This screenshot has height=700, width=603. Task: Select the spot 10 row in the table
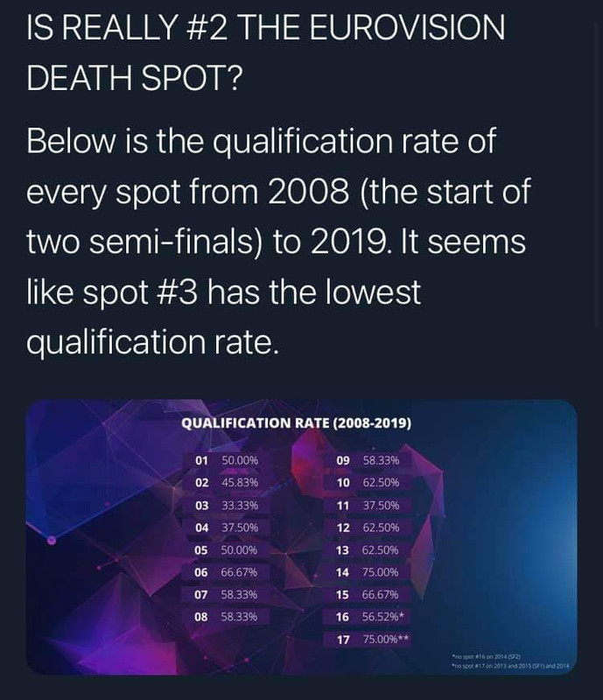(x=368, y=482)
